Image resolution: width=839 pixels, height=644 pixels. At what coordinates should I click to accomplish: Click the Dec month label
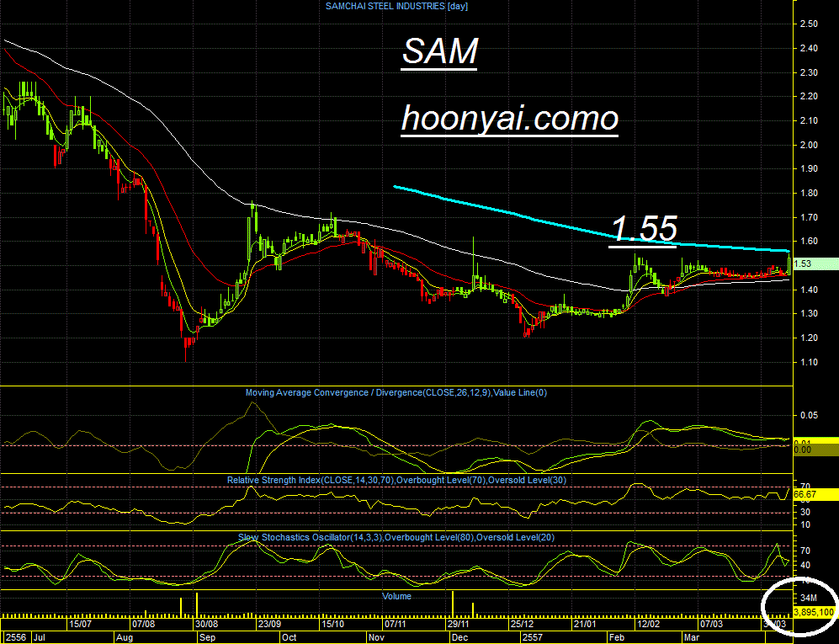[459, 637]
